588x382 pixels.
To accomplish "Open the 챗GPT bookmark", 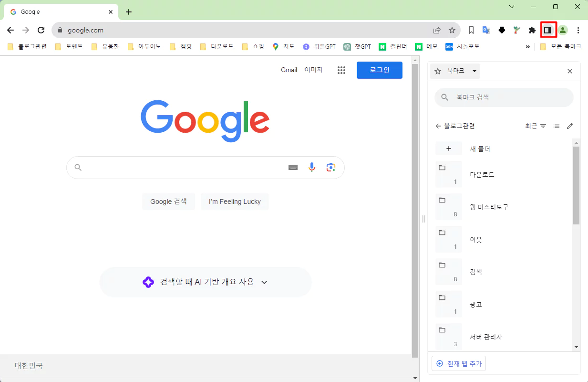I will (x=357, y=46).
